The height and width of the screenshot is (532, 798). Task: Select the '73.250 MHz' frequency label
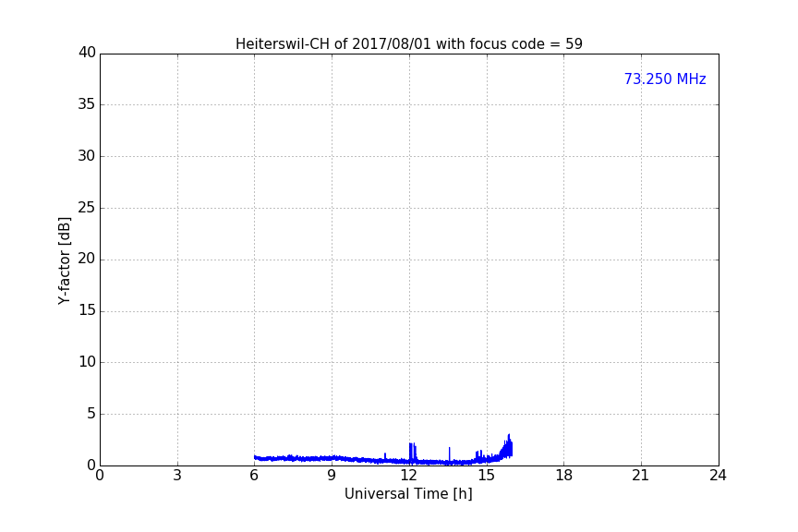pos(665,79)
